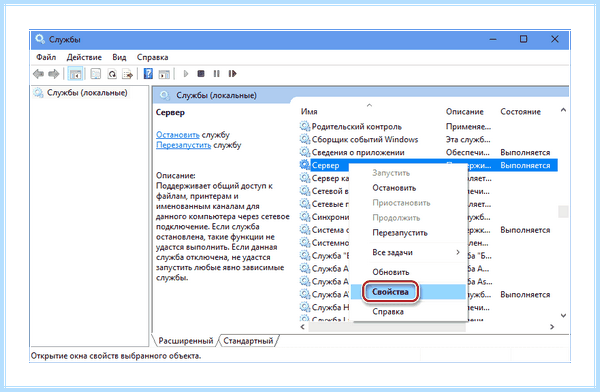
Task: Switch to the Стандартный tab
Action: tap(248, 341)
